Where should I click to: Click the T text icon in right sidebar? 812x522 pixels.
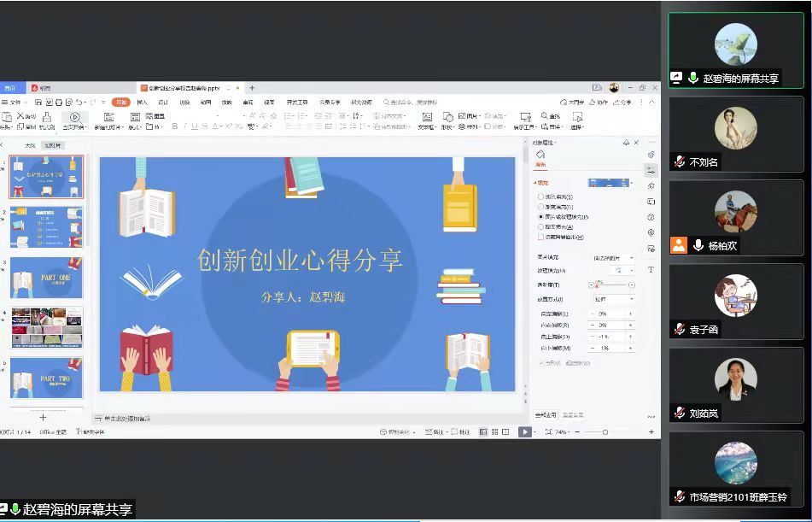pos(651,270)
